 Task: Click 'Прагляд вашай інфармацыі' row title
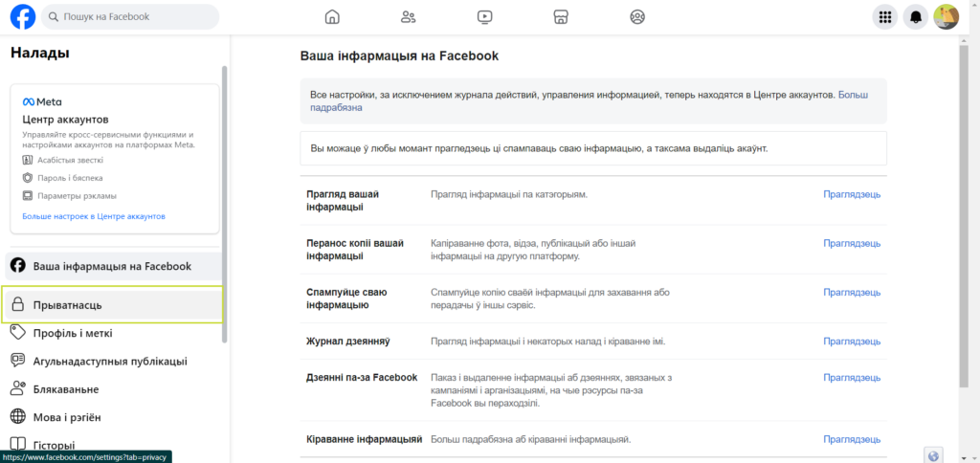coord(344,201)
